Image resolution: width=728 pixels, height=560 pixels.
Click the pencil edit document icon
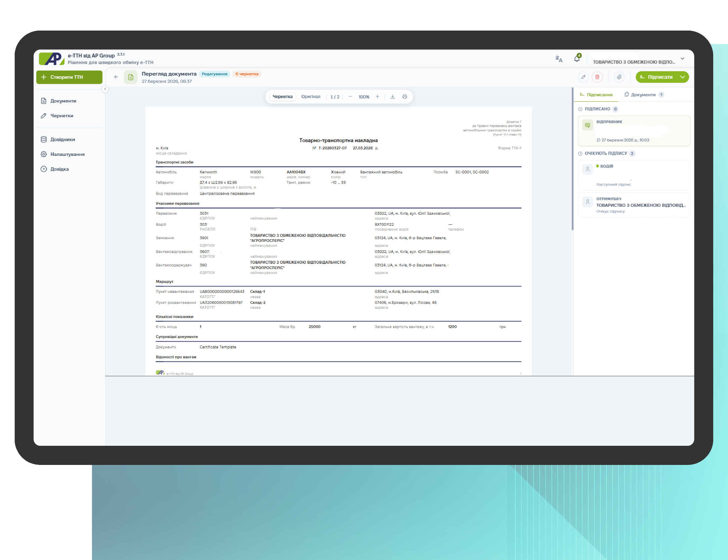tap(583, 77)
